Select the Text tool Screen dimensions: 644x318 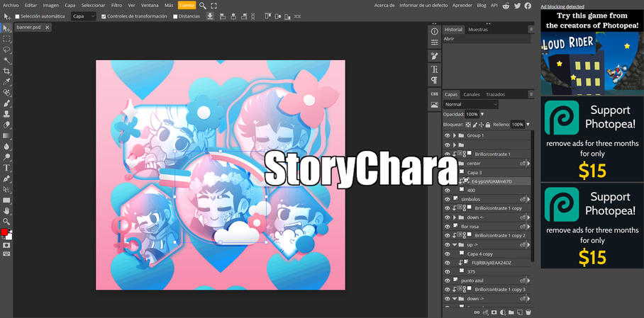click(x=6, y=168)
